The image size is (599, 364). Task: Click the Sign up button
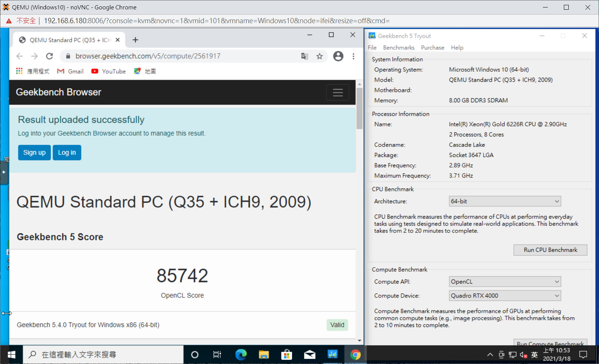pos(34,152)
